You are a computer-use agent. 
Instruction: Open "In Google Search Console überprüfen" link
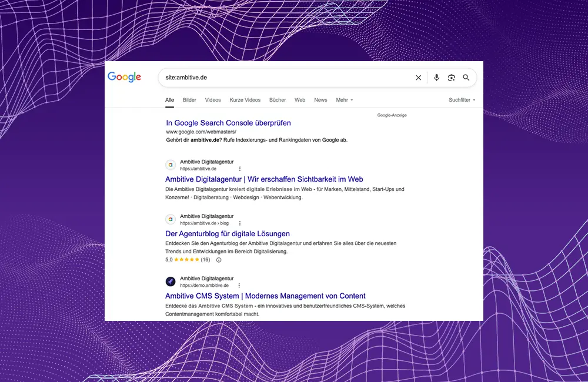pos(228,123)
